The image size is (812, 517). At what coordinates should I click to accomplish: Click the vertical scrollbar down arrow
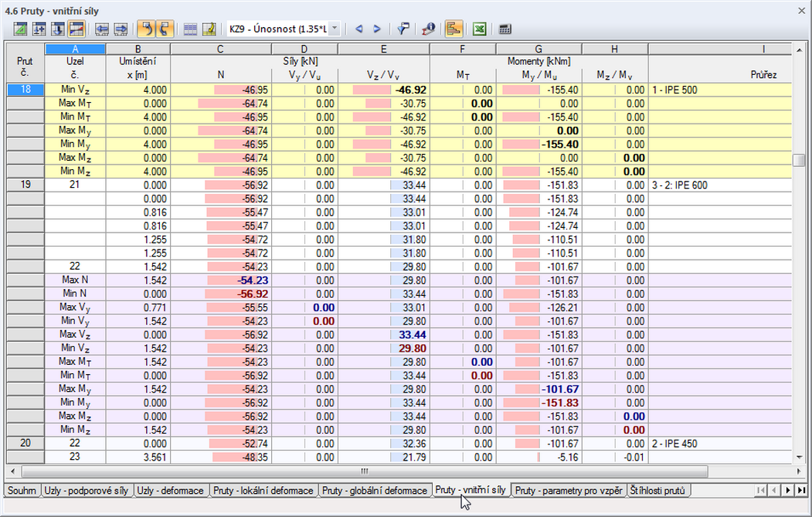[799, 457]
